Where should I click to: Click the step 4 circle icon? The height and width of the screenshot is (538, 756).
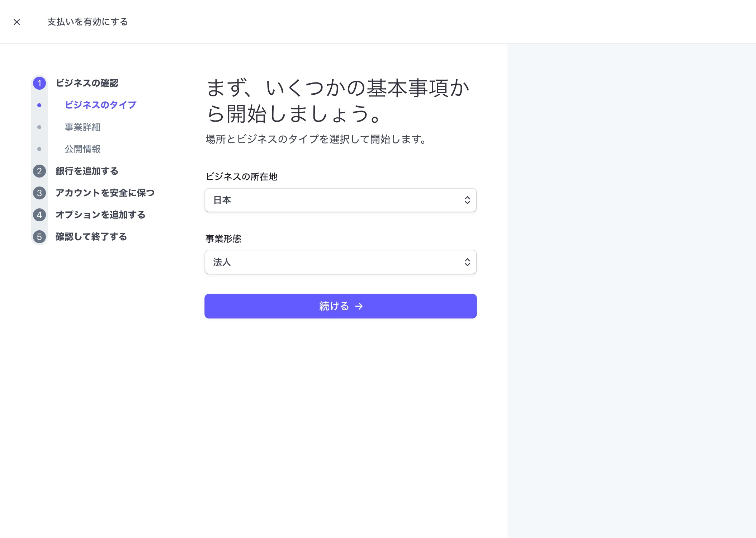click(39, 215)
